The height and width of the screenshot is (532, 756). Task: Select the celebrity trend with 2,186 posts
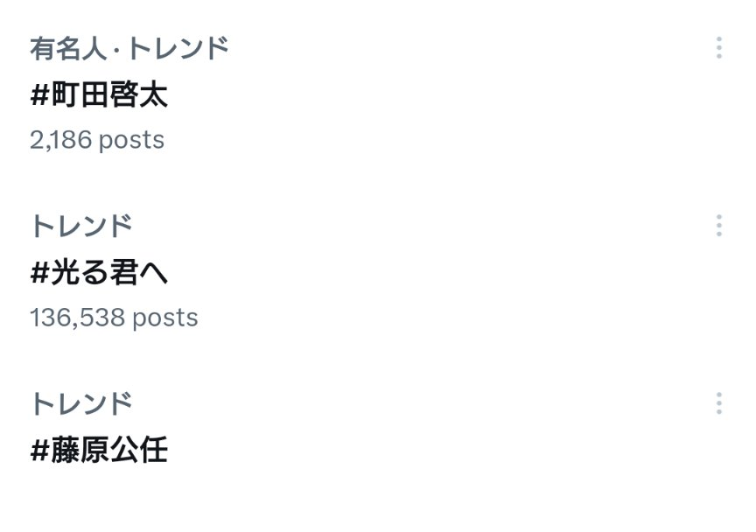[99, 95]
